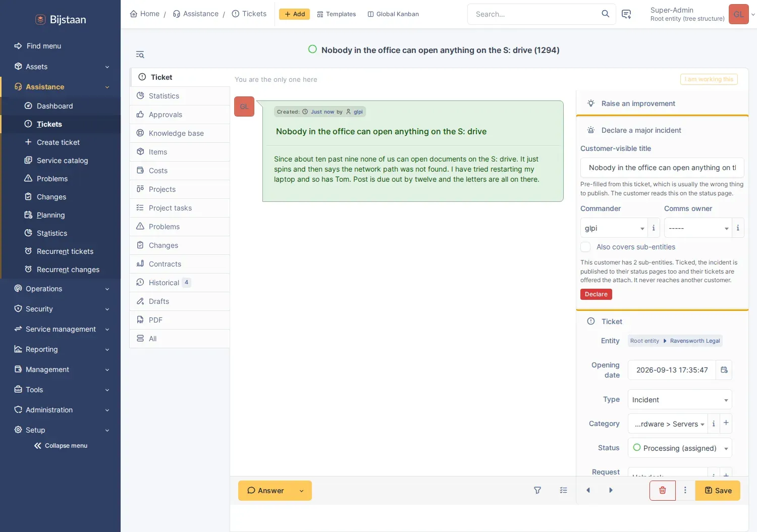Click the Search input field

tap(535, 14)
